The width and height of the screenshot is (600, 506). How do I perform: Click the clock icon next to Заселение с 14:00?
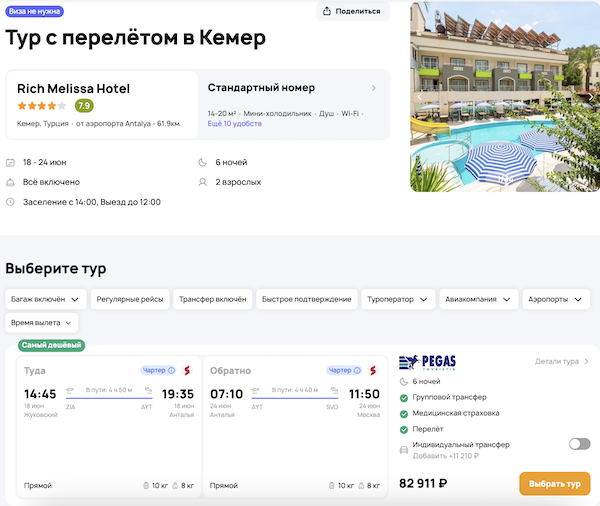point(10,202)
